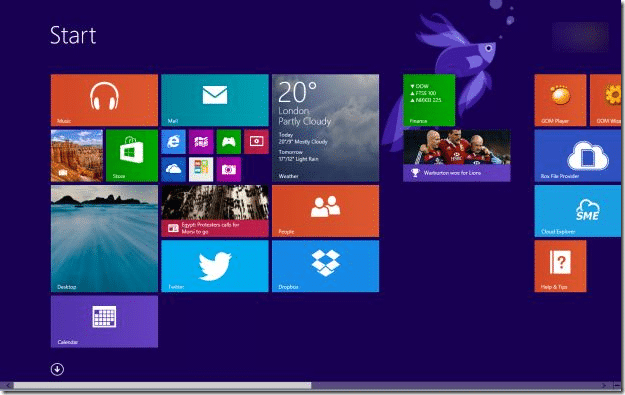The width and height of the screenshot is (625, 395).
Task: Launch the GOM Player tile
Action: click(x=560, y=100)
